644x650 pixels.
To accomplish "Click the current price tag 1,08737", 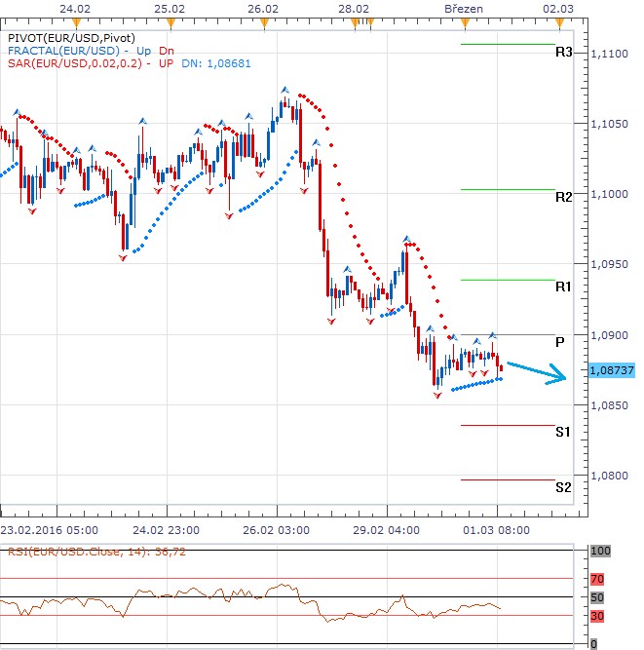I will point(613,370).
